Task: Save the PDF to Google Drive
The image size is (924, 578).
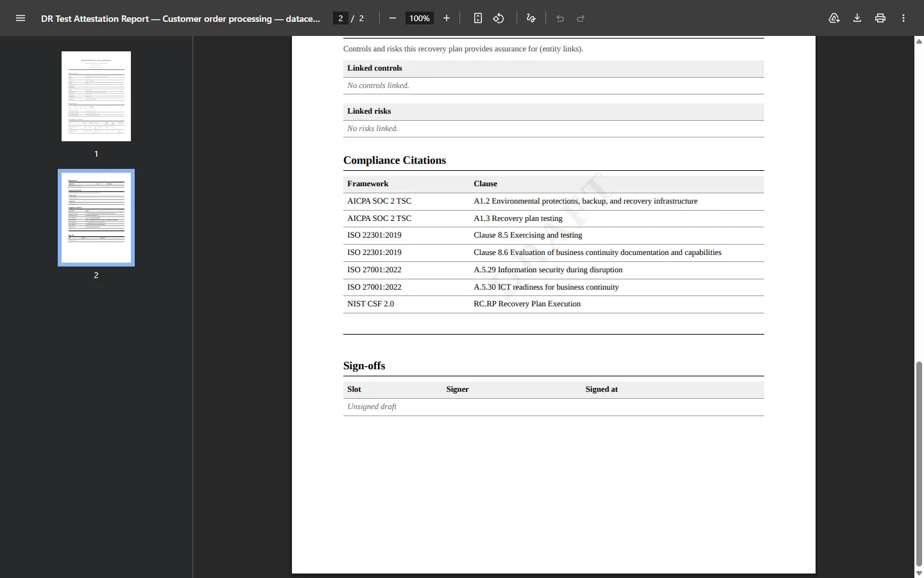Action: pos(834,18)
